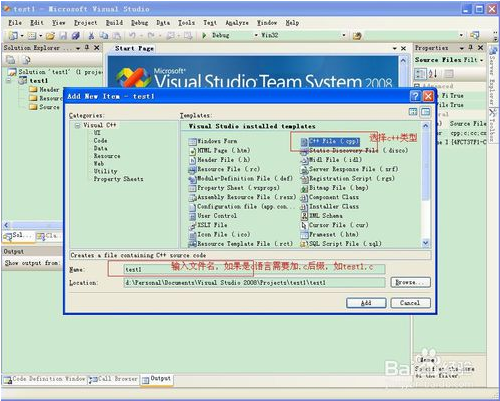Viewport: 500px width, 401px height.
Task: Select the Property Sheets category
Action: (118, 179)
